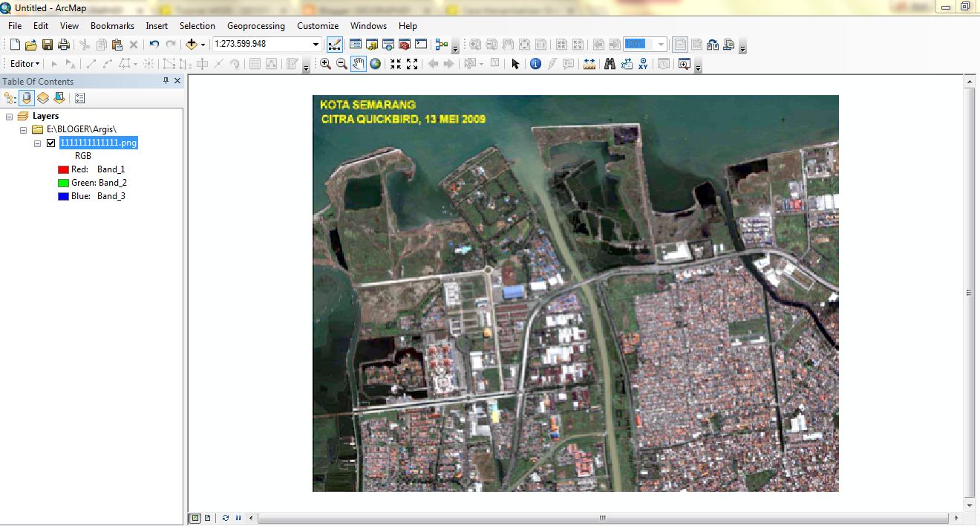Image resolution: width=980 pixels, height=526 pixels.
Task: Select the Zoom In magnifier tool
Action: [x=324, y=64]
